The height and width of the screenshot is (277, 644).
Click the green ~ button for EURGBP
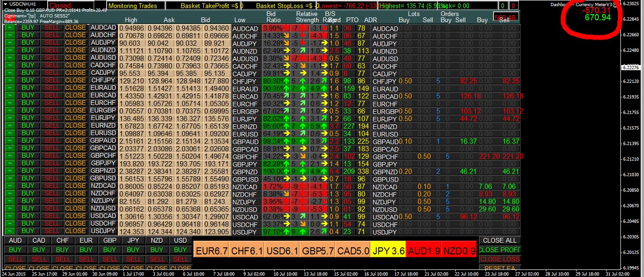click(x=9, y=111)
